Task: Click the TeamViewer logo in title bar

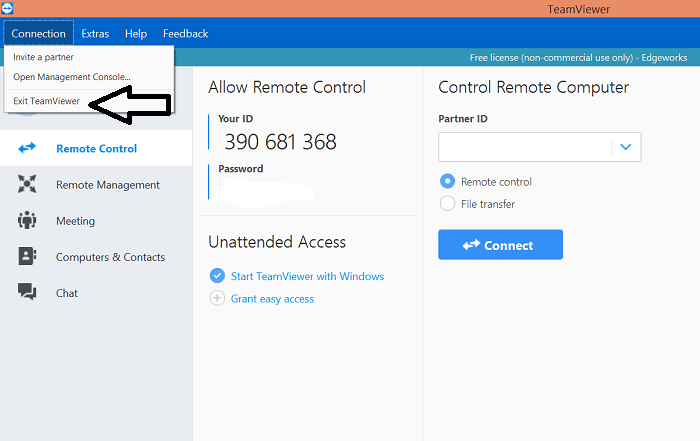Action: [7, 8]
